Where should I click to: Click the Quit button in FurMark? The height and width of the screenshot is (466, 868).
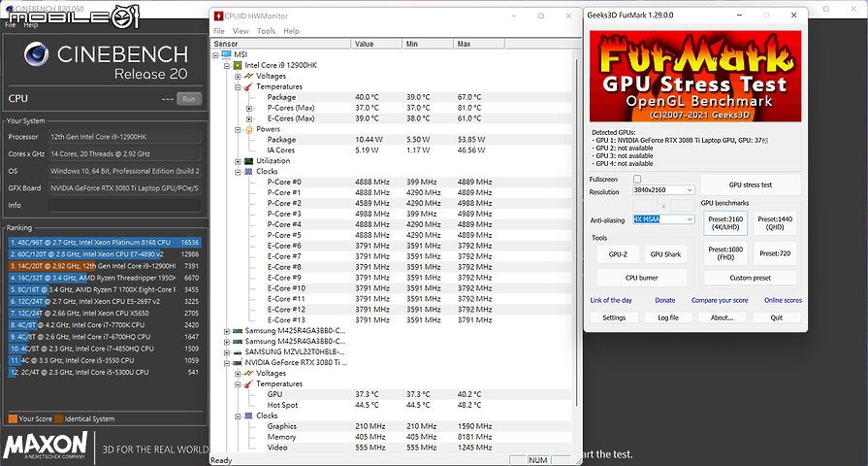776,317
